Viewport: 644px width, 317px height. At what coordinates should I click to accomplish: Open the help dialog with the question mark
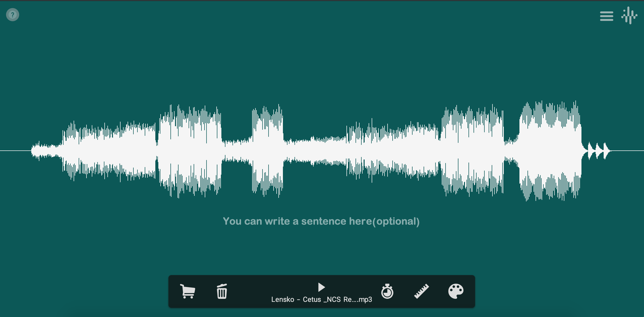(12, 14)
